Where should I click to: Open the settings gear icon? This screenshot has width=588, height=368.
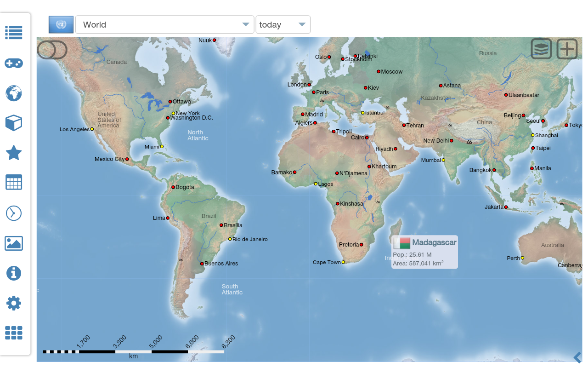pyautogui.click(x=13, y=303)
